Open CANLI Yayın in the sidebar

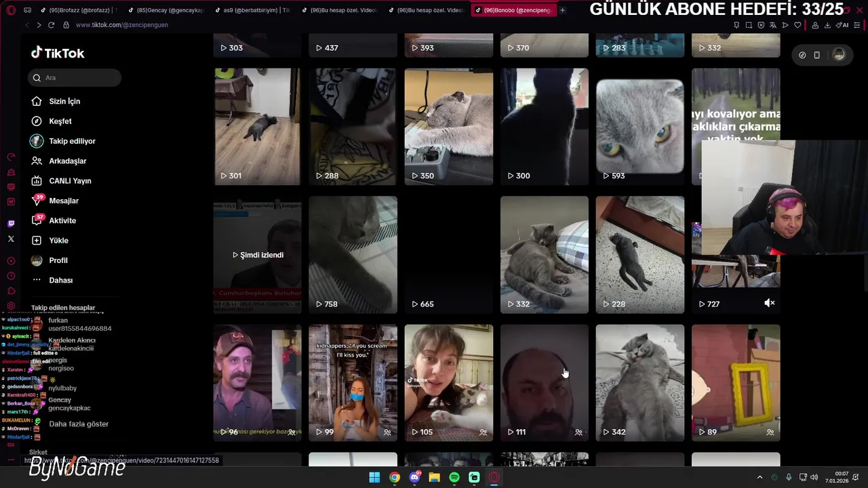pos(70,181)
